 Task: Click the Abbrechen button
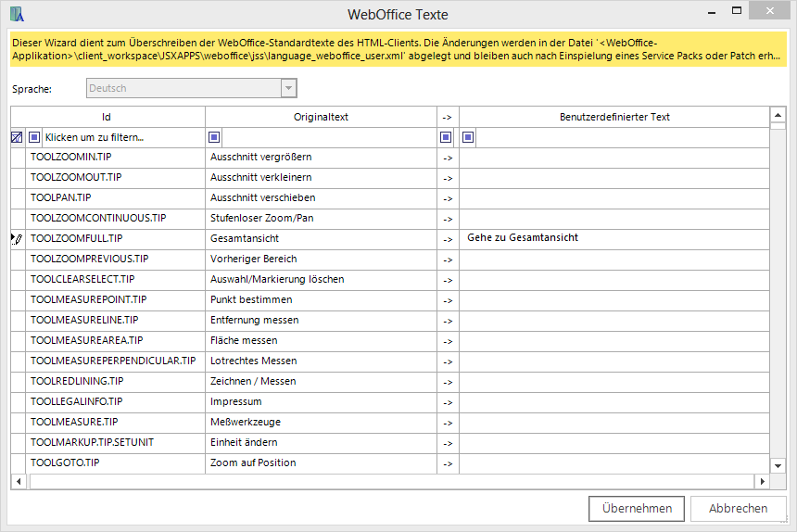click(738, 509)
